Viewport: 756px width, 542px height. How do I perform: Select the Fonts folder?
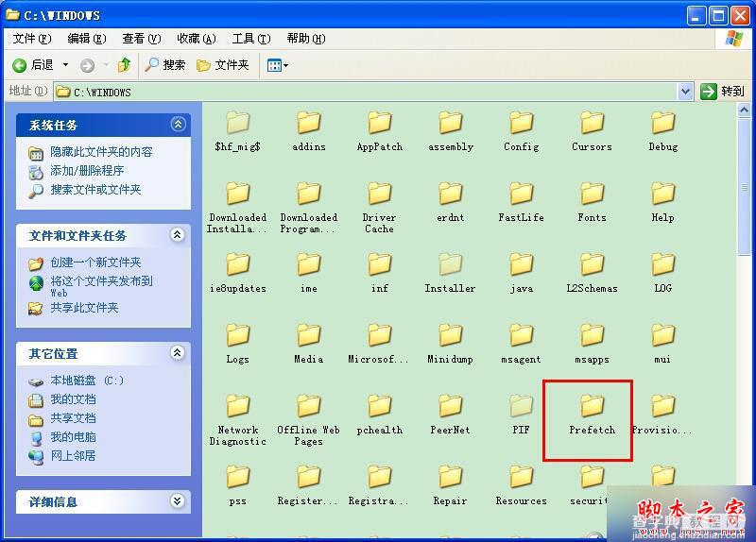pos(593,202)
